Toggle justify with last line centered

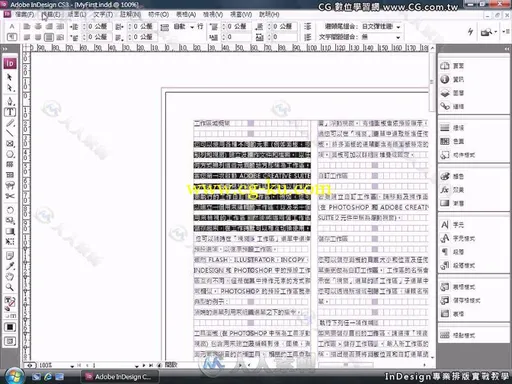(38, 37)
